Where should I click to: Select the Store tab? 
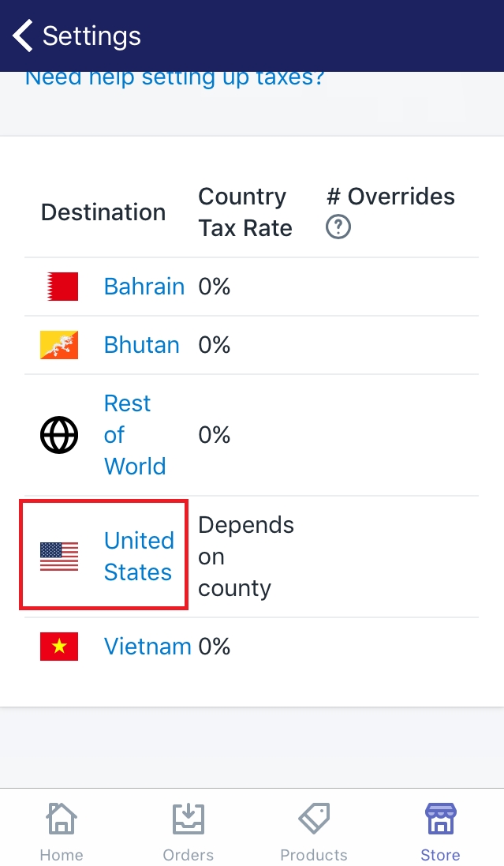(x=440, y=831)
